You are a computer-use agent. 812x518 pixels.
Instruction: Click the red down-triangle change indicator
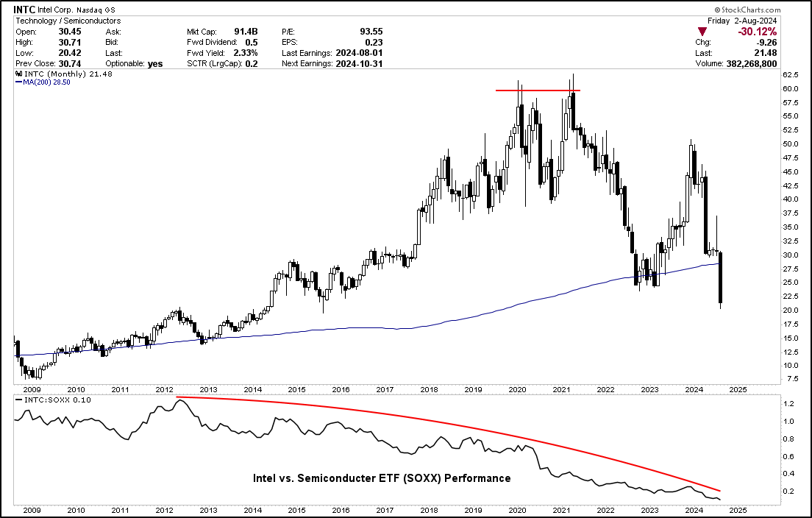[702, 32]
